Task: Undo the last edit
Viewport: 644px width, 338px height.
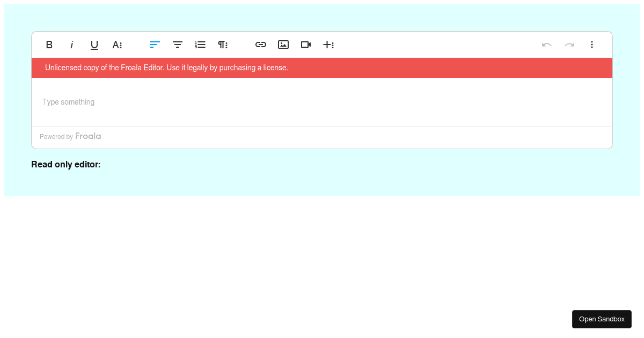Action: [546, 45]
